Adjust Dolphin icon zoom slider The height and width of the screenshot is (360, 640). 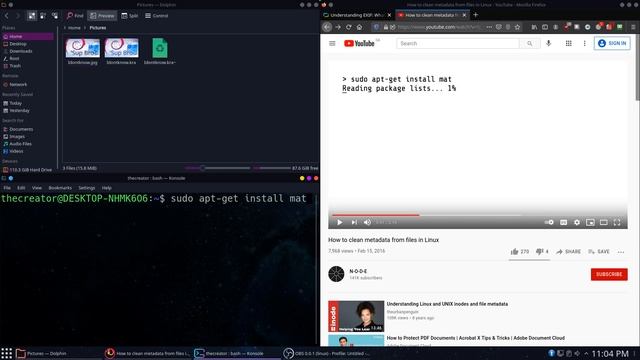pos(217,168)
